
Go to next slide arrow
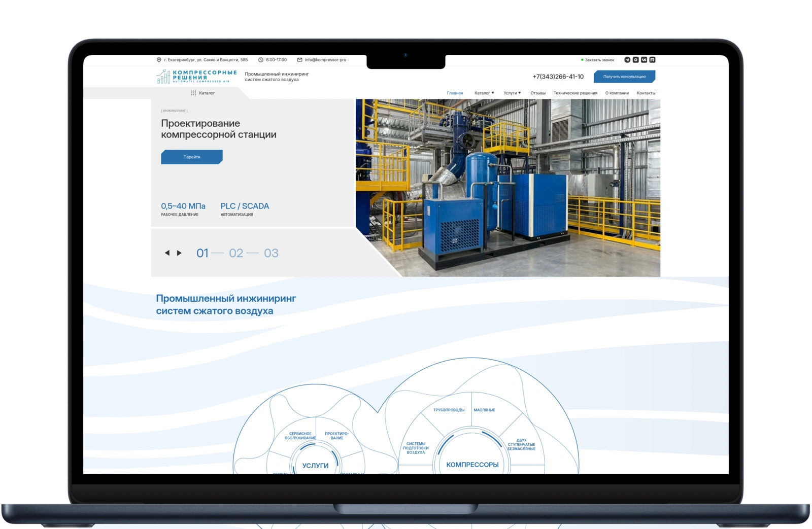179,253
